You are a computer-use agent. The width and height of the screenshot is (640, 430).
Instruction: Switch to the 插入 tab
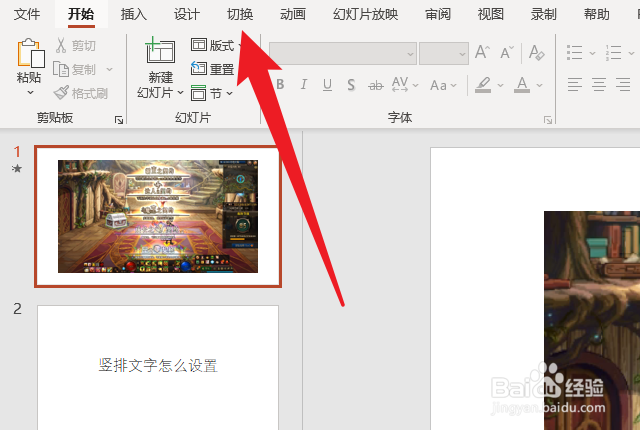[134, 15]
